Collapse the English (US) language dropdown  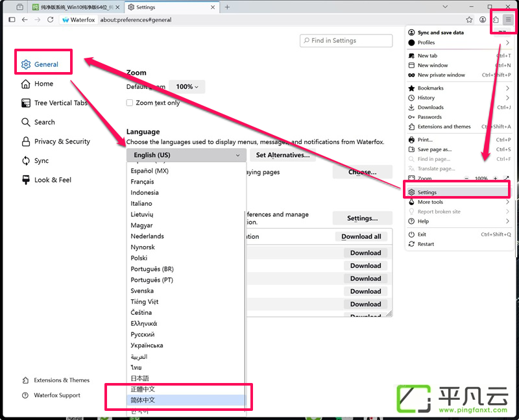click(x=186, y=155)
